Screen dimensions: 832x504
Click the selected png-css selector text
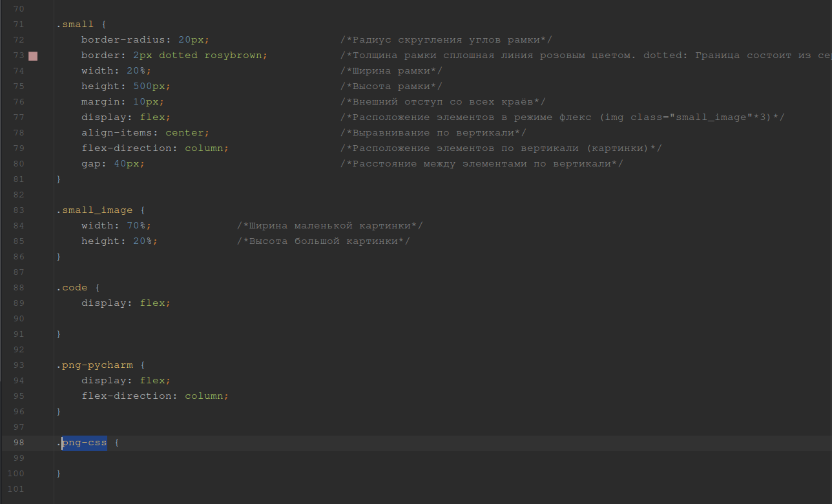point(84,443)
